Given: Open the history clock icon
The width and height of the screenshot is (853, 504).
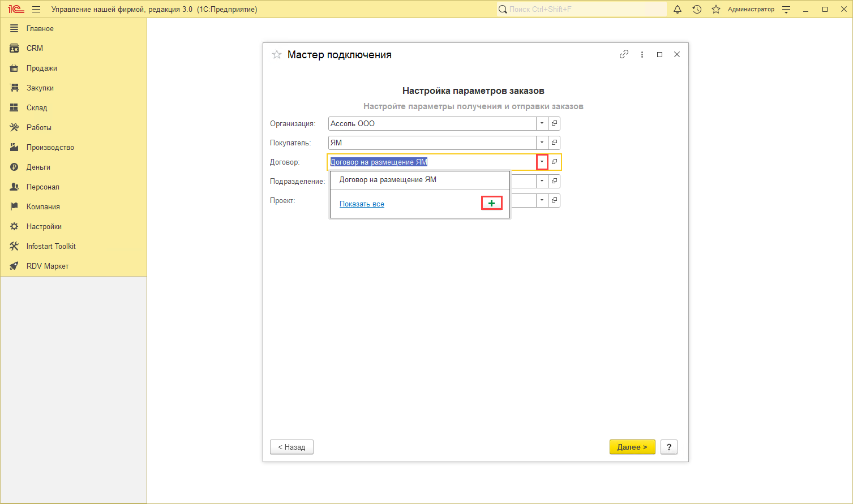Looking at the screenshot, I should point(697,10).
